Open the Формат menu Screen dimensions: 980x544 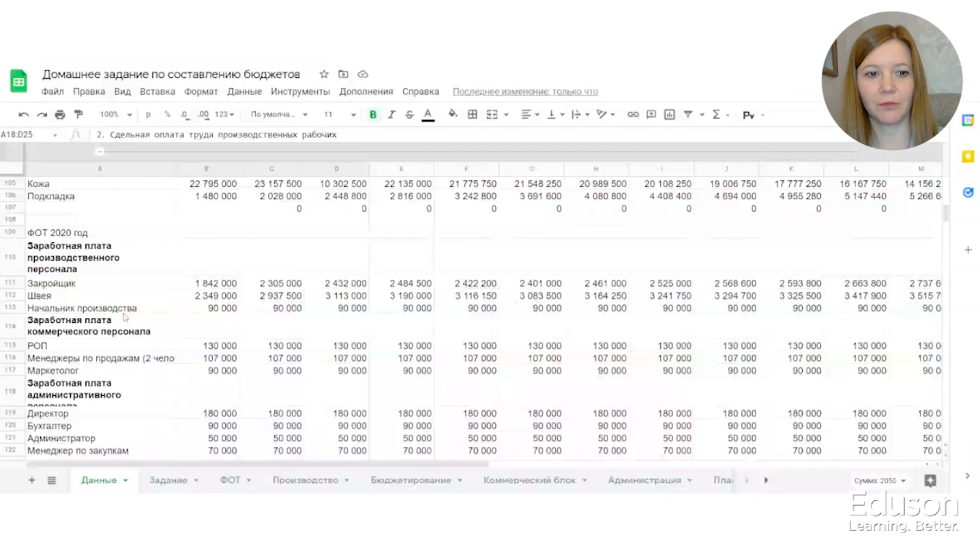pyautogui.click(x=201, y=91)
